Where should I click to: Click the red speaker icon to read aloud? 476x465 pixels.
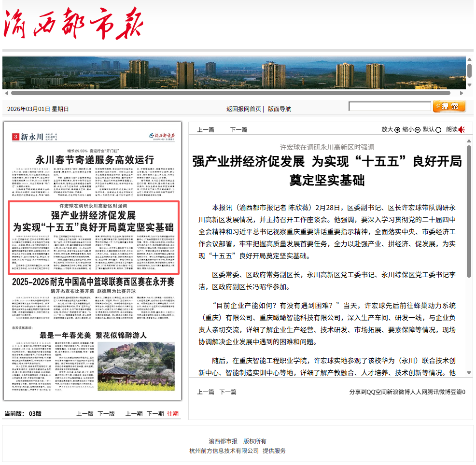pos(462,129)
